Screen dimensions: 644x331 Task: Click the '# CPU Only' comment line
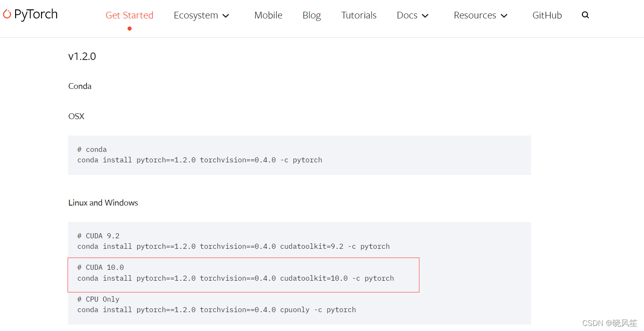[98, 299]
